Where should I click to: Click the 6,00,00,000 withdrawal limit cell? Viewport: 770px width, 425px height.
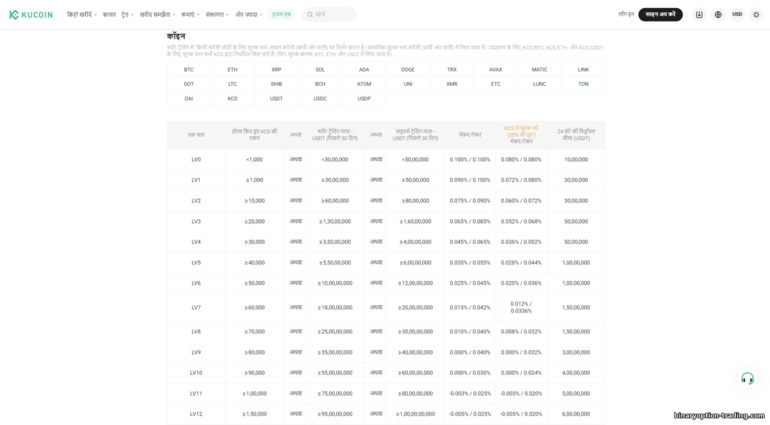(576, 414)
